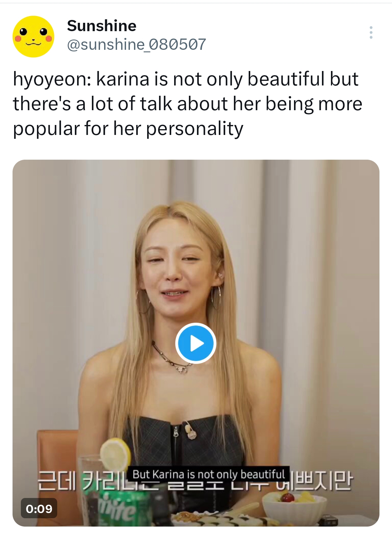The height and width of the screenshot is (542, 392).
Task: Click the tweet text about karina
Action: point(186,104)
